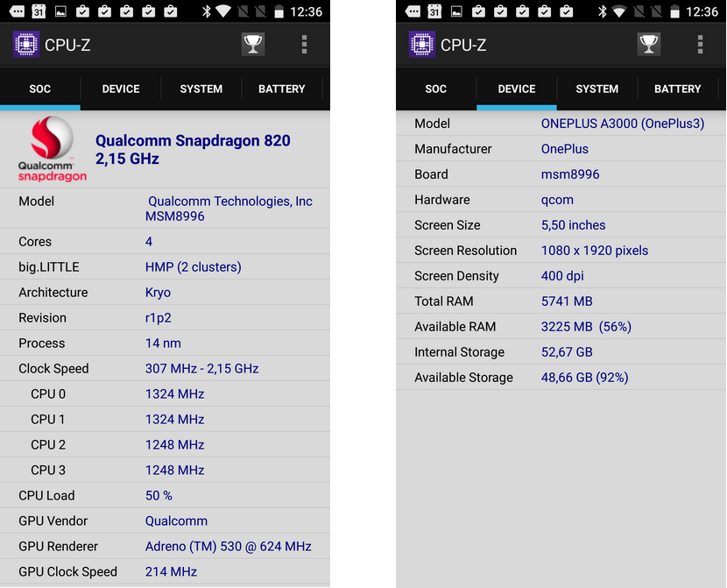Tap Qualcomm Snapdragon logo image
727x588 pixels.
click(x=52, y=148)
